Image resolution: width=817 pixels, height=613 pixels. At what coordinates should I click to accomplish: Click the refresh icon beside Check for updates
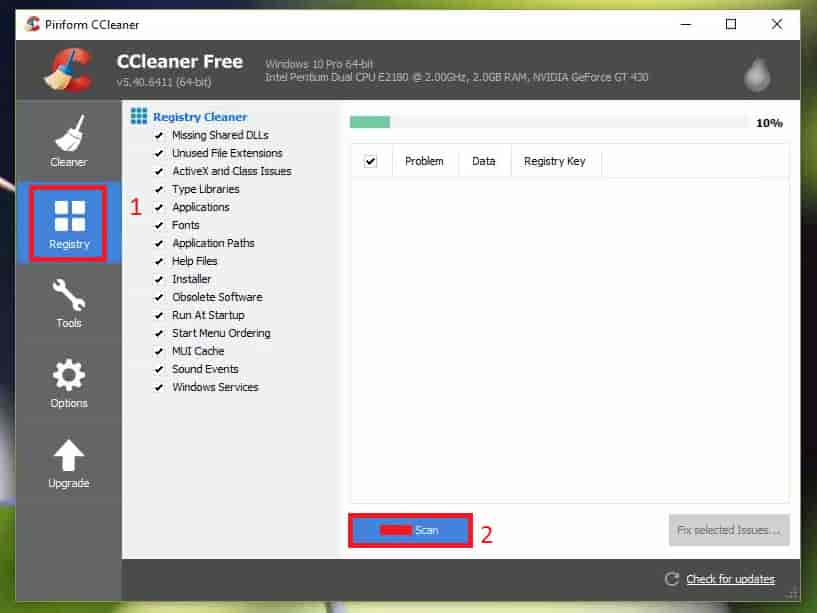[x=672, y=579]
